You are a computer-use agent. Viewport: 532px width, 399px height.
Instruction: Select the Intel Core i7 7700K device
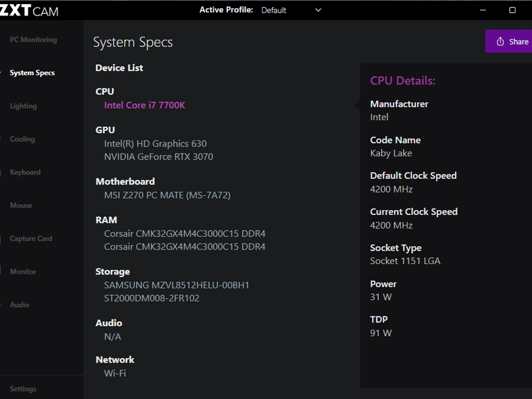point(144,105)
